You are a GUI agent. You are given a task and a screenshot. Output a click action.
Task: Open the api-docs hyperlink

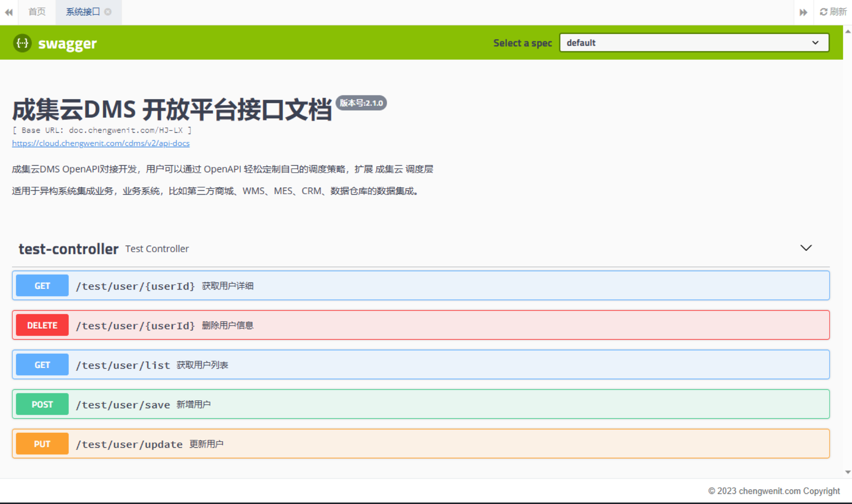101,143
